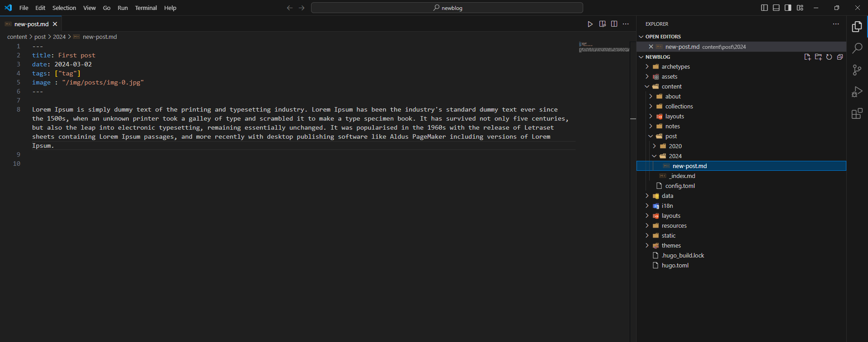
Task: Open the Search view in activity bar
Action: click(857, 48)
